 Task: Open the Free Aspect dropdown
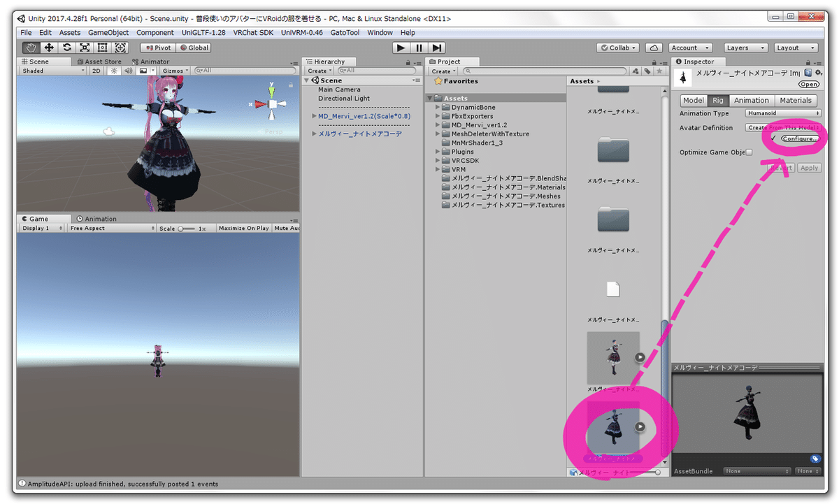click(112, 229)
